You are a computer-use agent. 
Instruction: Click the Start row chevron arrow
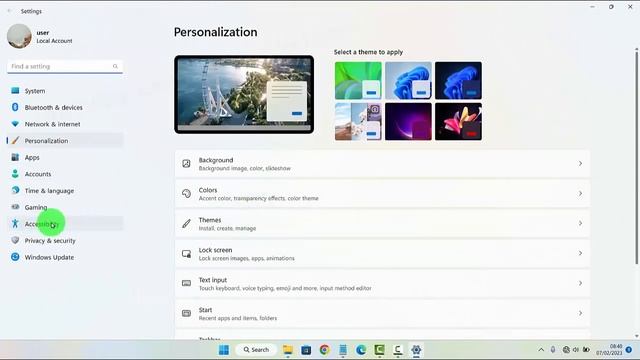(580, 313)
